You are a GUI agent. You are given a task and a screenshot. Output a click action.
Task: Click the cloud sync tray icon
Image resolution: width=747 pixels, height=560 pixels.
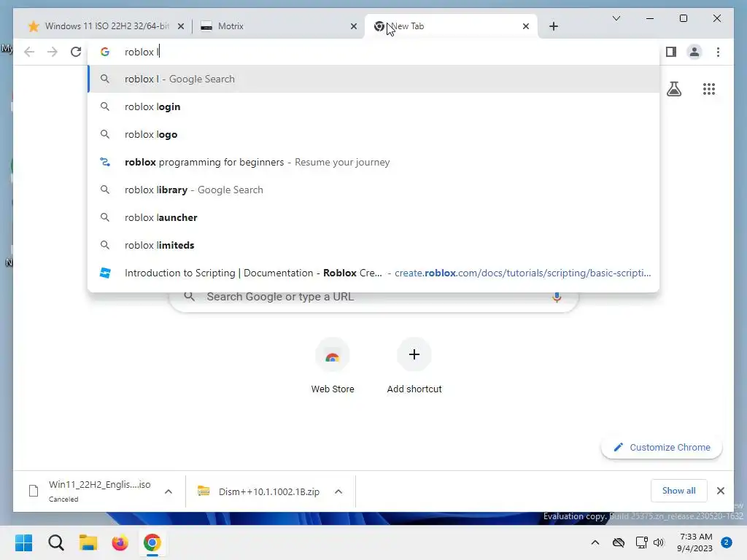(x=619, y=542)
